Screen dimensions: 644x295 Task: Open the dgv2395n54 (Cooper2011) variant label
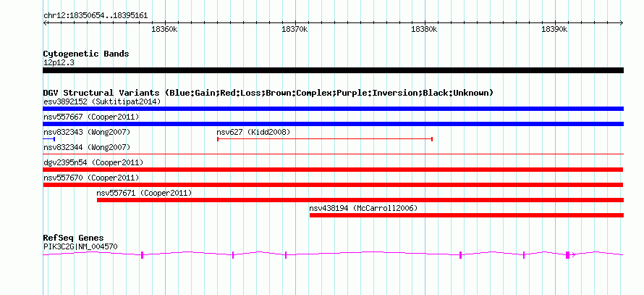coord(93,162)
